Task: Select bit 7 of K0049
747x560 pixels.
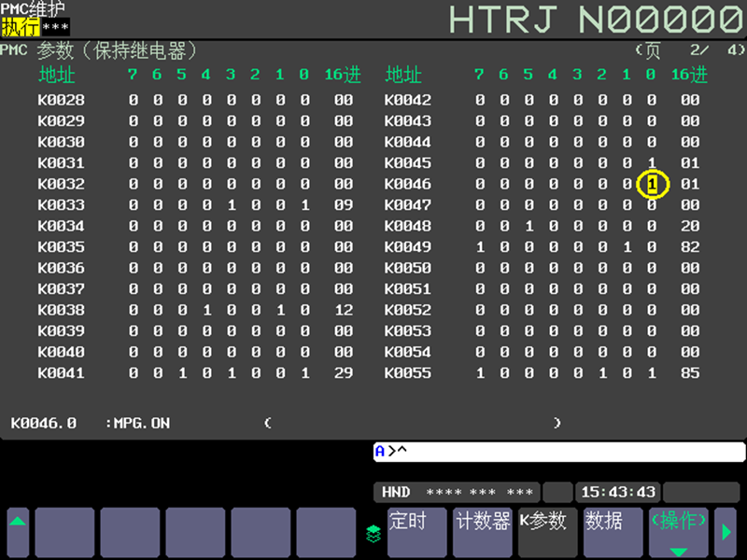Action: 480,246
